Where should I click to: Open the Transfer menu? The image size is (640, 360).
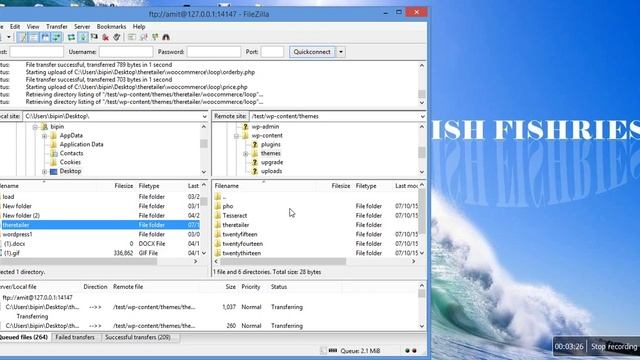tap(57, 27)
